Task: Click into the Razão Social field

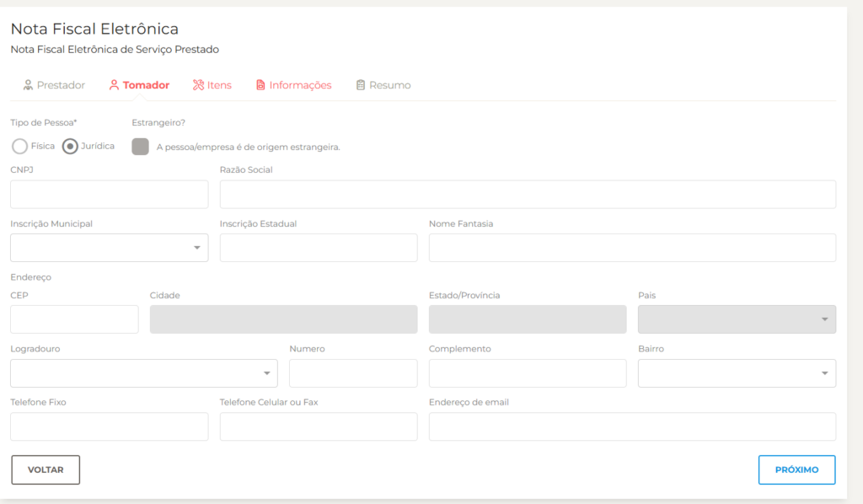Action: coord(528,194)
